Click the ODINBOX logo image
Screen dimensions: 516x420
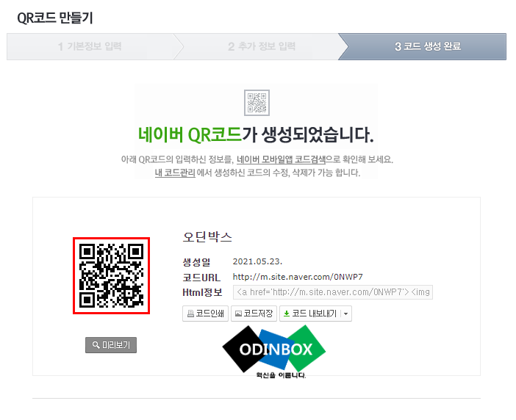(x=273, y=352)
